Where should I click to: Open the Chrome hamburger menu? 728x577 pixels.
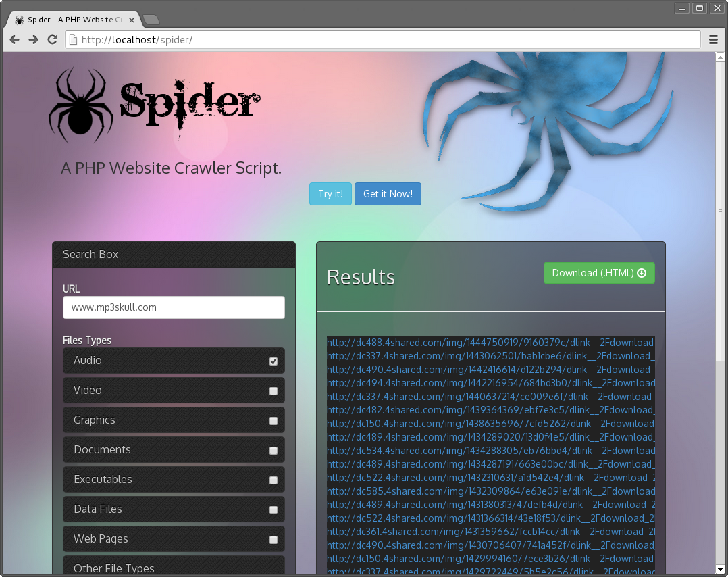[x=713, y=40]
